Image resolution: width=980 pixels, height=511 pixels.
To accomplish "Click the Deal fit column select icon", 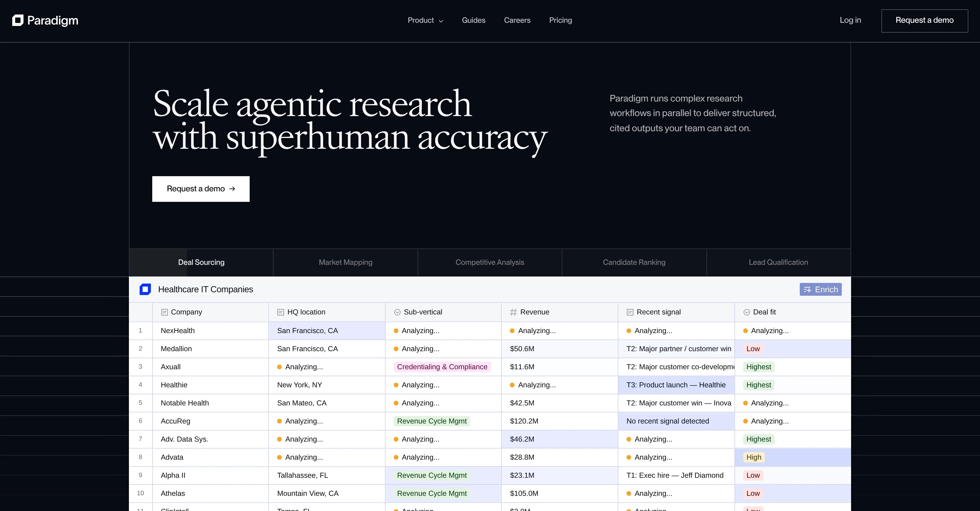I will 746,312.
